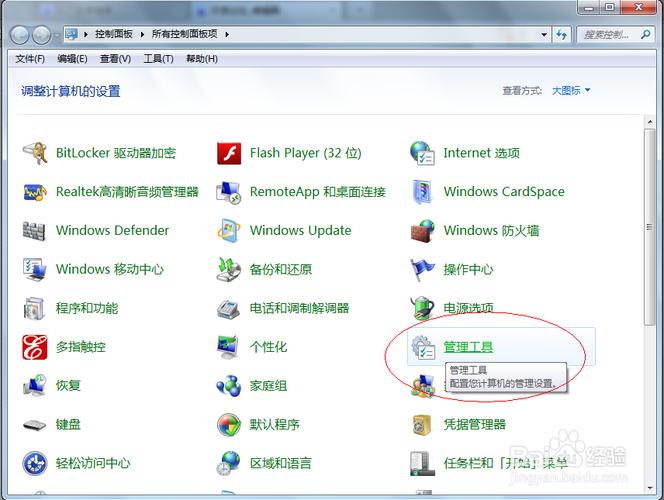This screenshot has width=664, height=500.
Task: Click the Windows Update link text
Action: coord(301,231)
